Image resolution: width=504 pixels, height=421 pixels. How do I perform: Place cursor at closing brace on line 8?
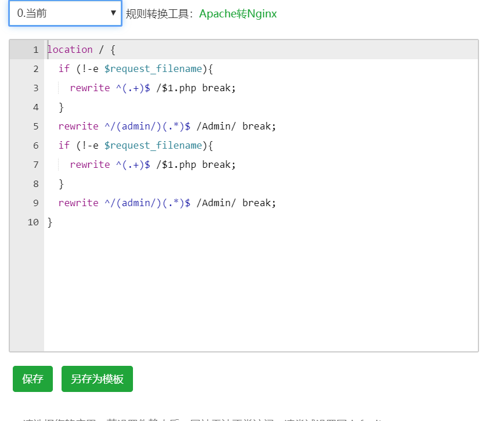pos(61,184)
